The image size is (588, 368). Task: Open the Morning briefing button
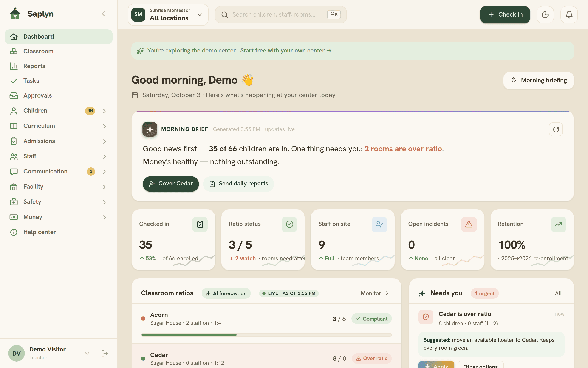(x=538, y=80)
